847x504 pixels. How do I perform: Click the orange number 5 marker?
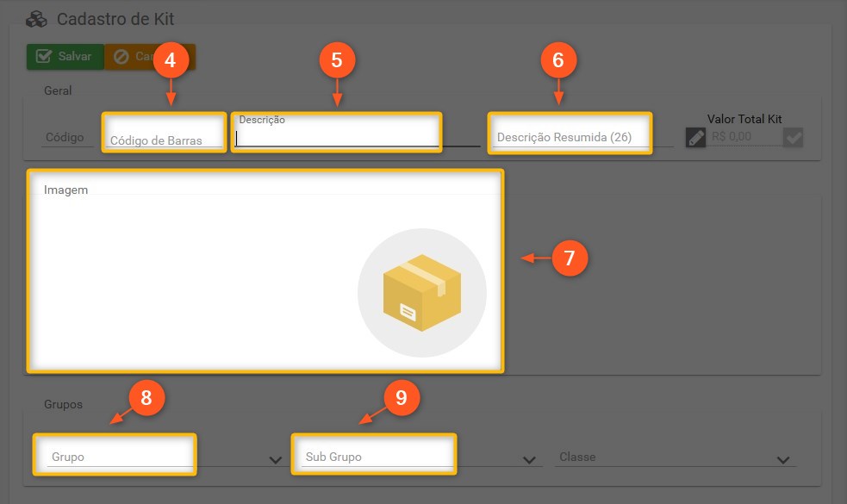(x=337, y=60)
